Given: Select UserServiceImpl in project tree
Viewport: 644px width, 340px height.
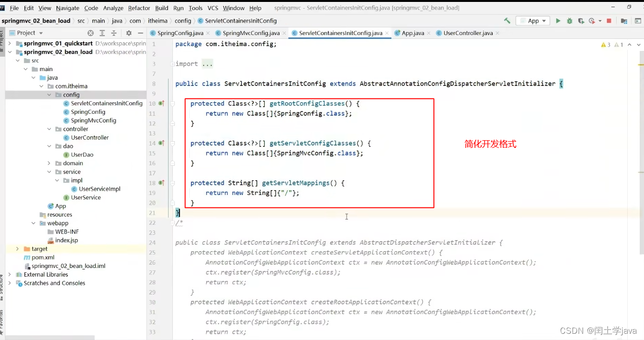Looking at the screenshot, I should click(x=99, y=189).
